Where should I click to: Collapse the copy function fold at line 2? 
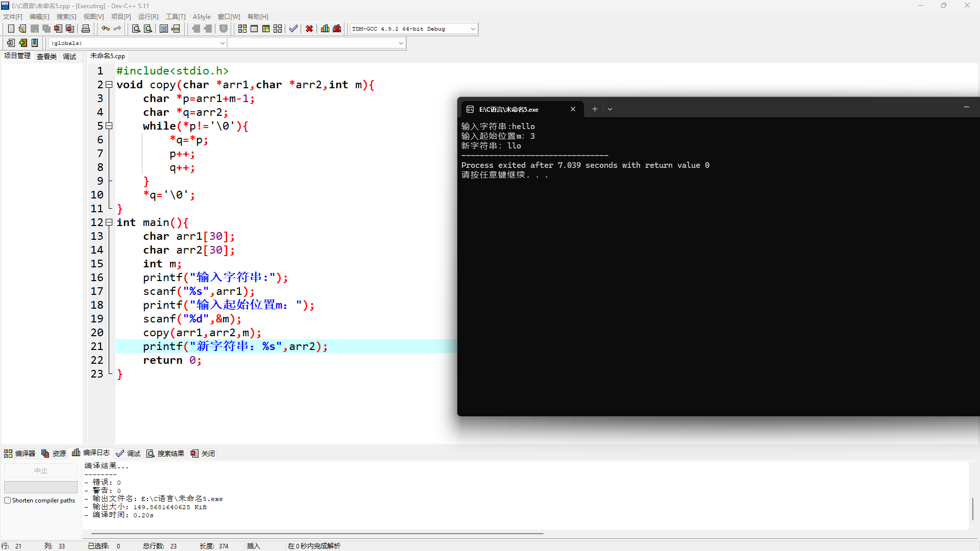click(x=109, y=85)
